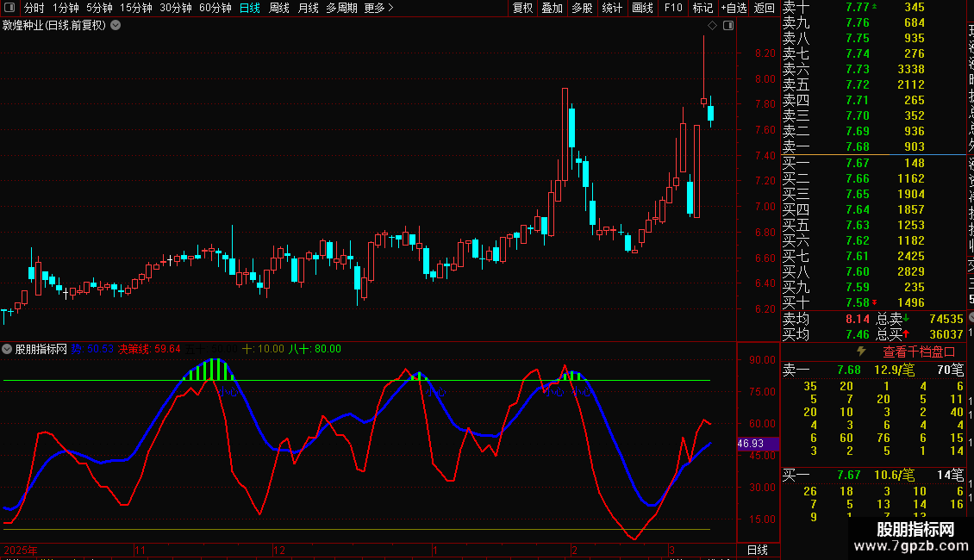Click the lightning bolt icon beside 查看千档盘口
The image size is (974, 560).
tap(861, 352)
